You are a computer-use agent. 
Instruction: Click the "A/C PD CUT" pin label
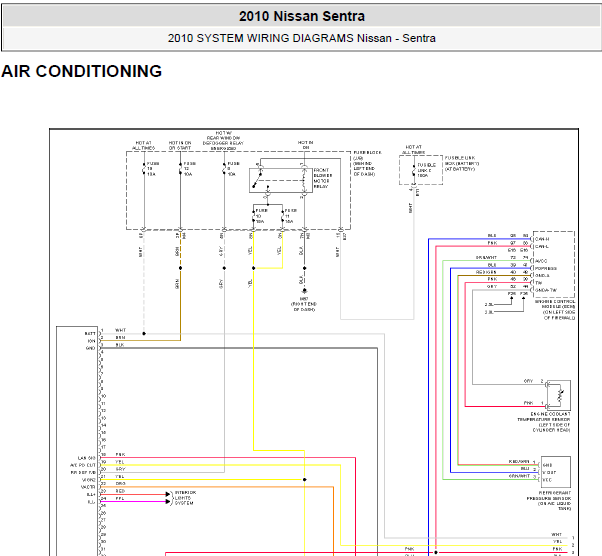pyautogui.click(x=83, y=465)
